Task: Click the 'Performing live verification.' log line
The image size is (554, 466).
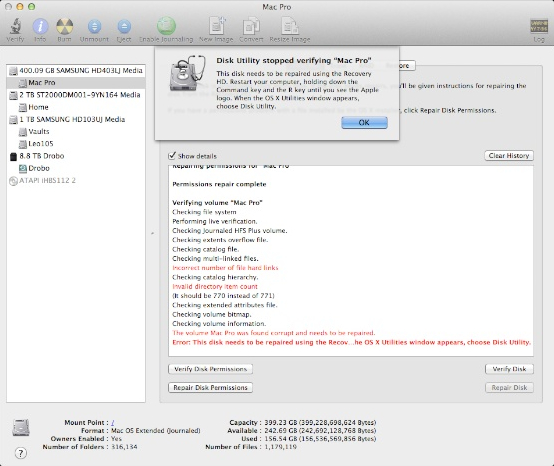Action: click(x=215, y=222)
